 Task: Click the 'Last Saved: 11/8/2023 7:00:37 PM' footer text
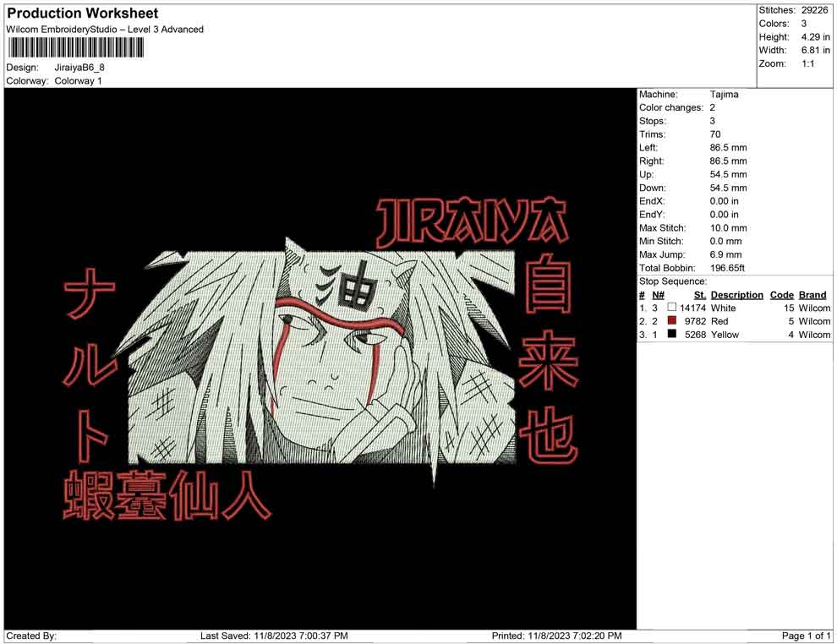[x=274, y=636]
